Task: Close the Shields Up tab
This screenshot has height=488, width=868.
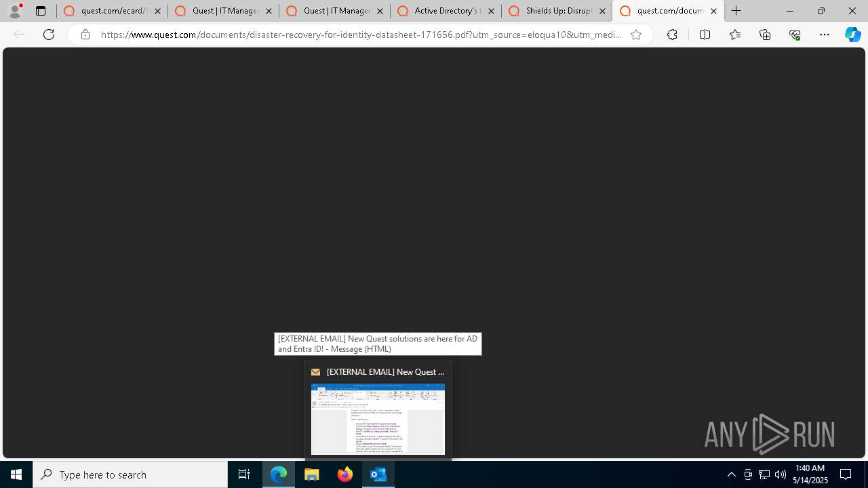Action: coord(602,12)
